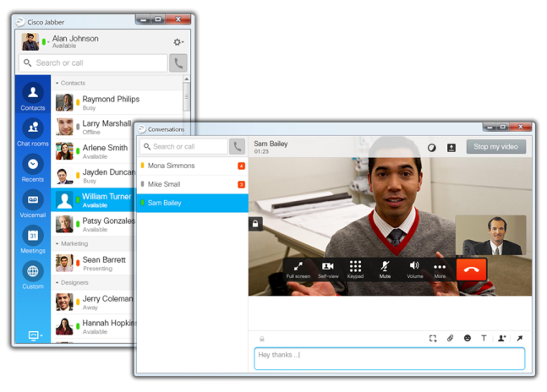This screenshot has width=547, height=392.
Task: Open Voicemail from the sidebar
Action: click(x=32, y=203)
